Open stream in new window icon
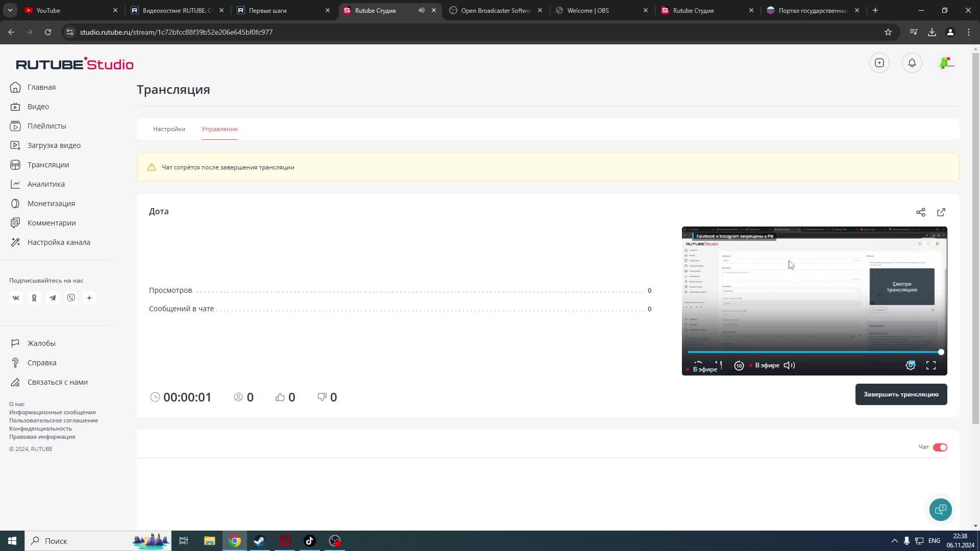The image size is (980, 551). click(941, 212)
